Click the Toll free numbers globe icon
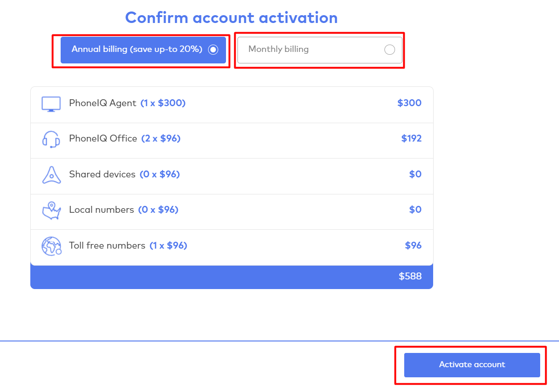Screen dimensions: 559x392 51,246
